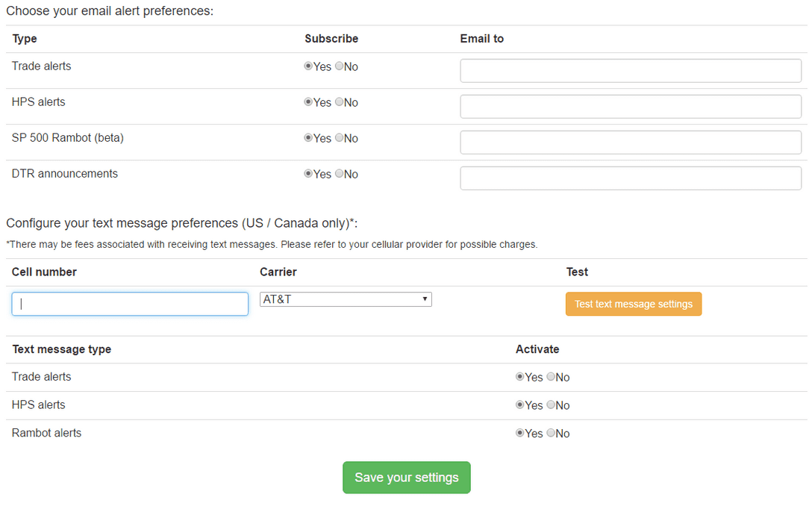Select No for Rambot alerts text messages
This screenshot has height=506, width=812.
click(551, 434)
